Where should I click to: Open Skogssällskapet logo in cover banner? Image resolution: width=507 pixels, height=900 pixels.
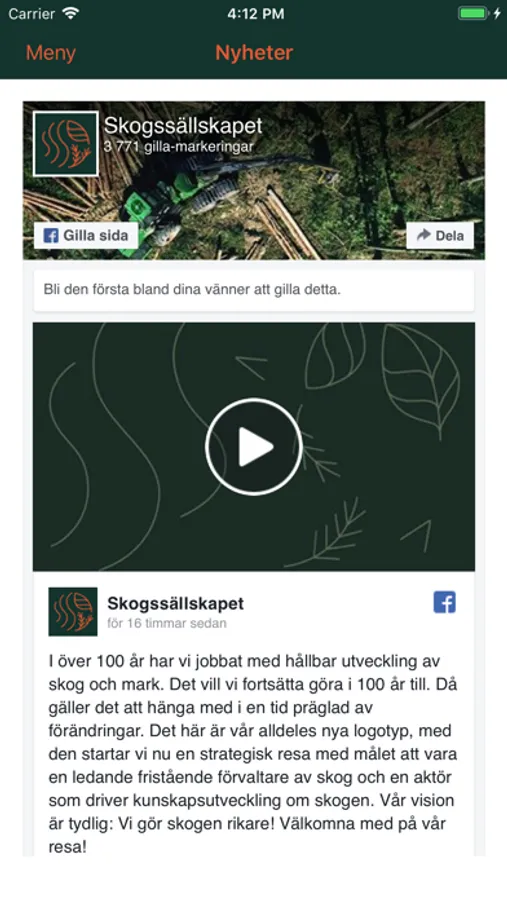pyautogui.click(x=65, y=143)
